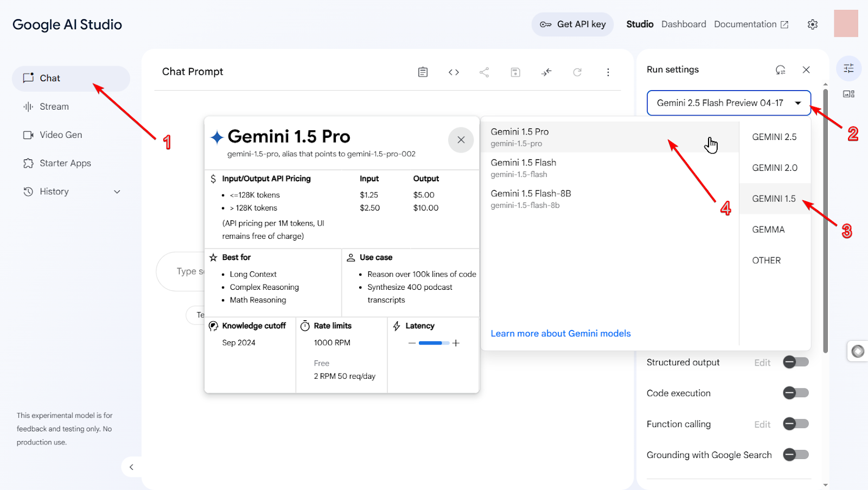Screen dimensions: 868x490
Task: Open the model selector dropdown
Action: 729,103
